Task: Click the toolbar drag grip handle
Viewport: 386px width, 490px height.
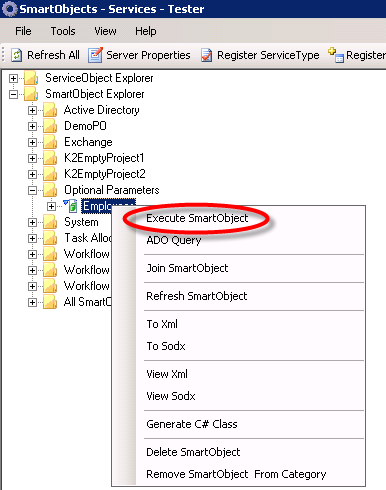Action: point(4,55)
